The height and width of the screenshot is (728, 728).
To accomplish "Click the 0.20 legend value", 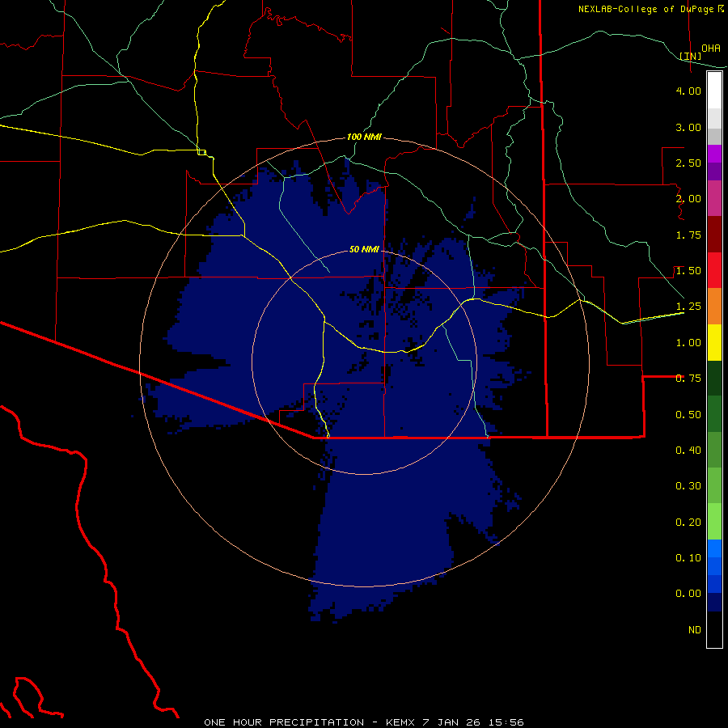I will click(688, 523).
